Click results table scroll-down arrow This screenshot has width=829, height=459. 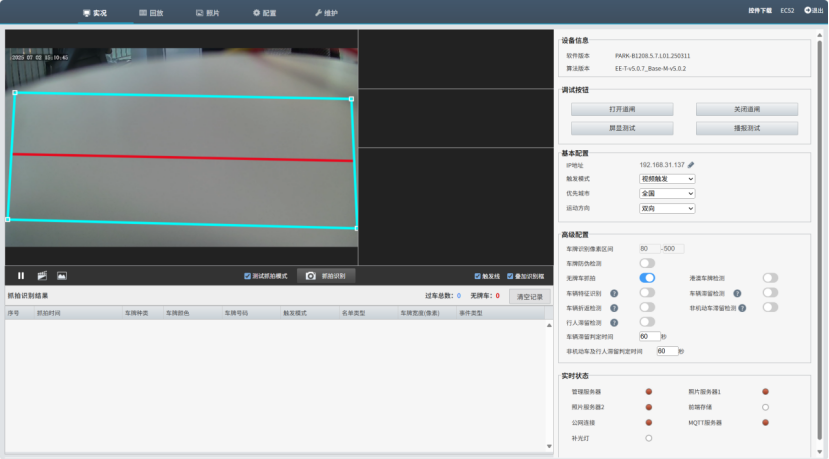pyautogui.click(x=549, y=446)
